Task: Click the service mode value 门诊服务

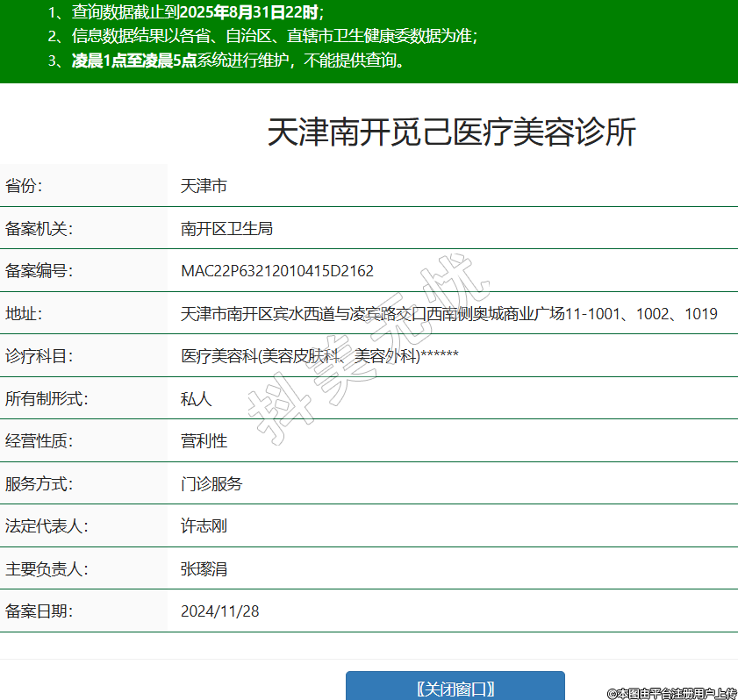Action: pos(211,483)
